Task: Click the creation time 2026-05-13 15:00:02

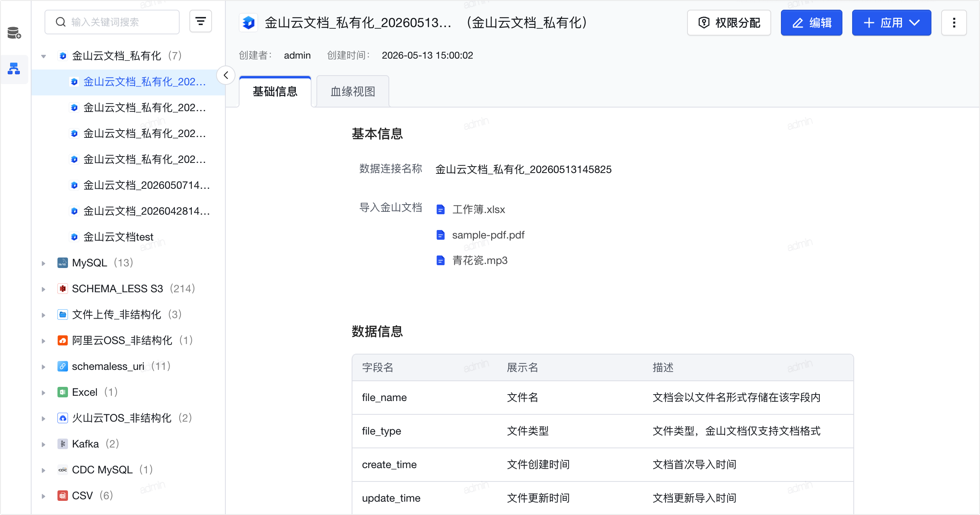Action: coord(427,55)
